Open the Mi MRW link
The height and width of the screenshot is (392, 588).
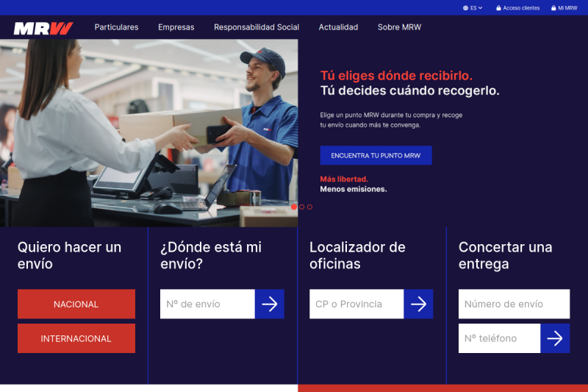pos(564,8)
